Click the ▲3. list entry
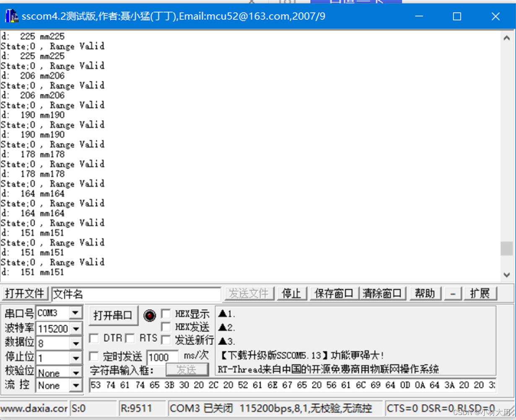This screenshot has height=420, width=516. click(x=227, y=341)
